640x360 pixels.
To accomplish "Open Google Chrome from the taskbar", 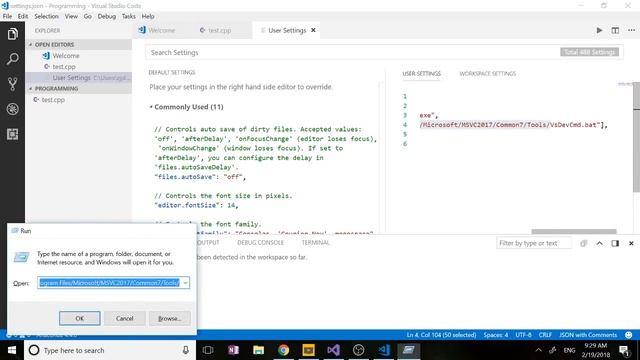I will tap(283, 350).
